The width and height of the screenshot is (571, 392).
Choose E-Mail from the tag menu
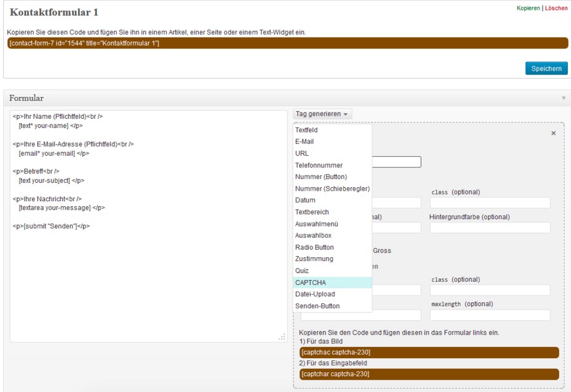tap(332, 142)
